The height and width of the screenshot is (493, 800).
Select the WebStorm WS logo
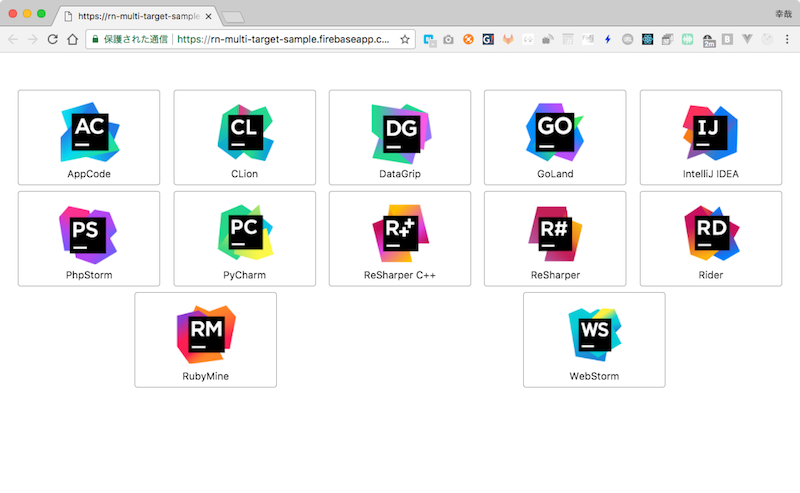point(595,334)
